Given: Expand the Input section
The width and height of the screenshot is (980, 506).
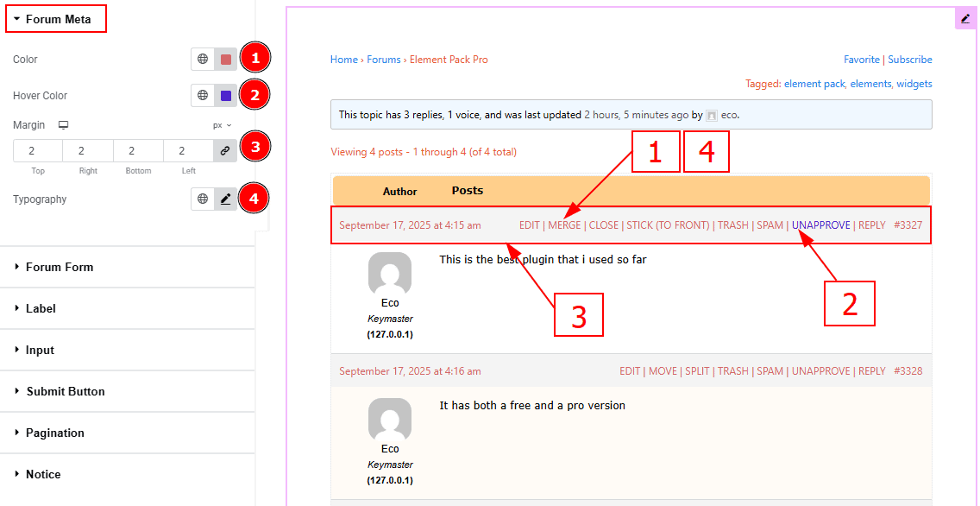Looking at the screenshot, I should (x=128, y=350).
